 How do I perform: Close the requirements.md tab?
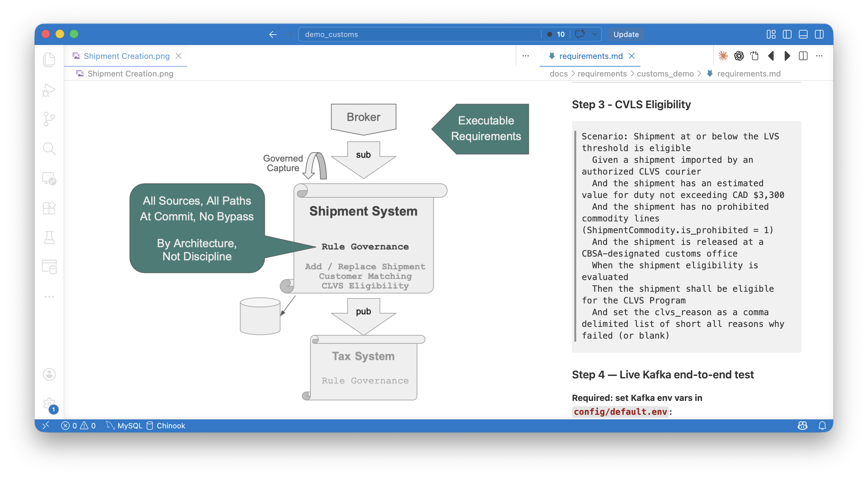click(x=632, y=56)
